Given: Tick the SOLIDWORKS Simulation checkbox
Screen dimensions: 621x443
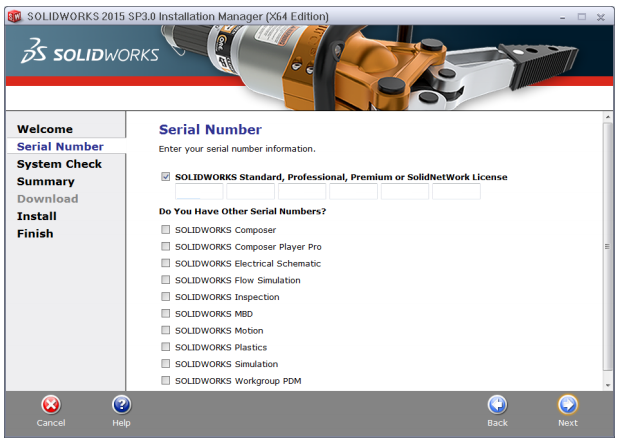Looking at the screenshot, I should click(x=166, y=363).
